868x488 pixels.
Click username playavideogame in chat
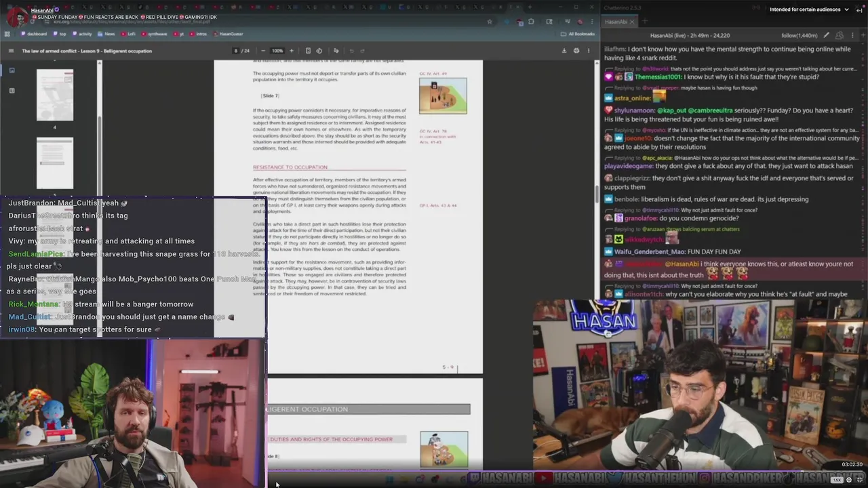tap(629, 166)
